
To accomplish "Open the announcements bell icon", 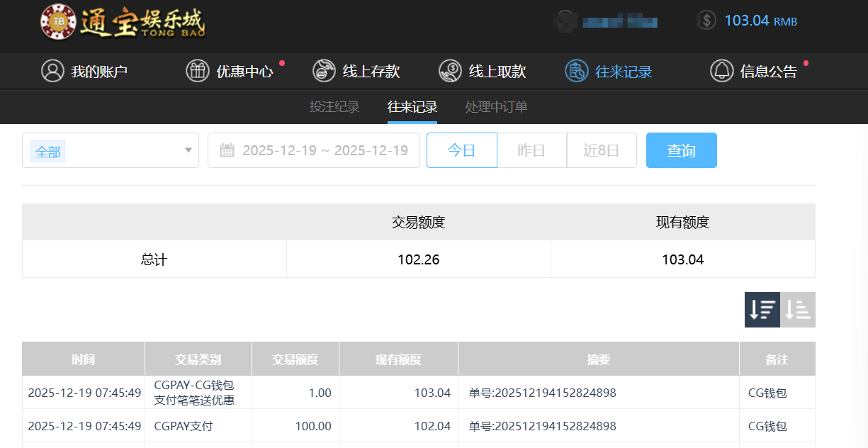I will [721, 71].
